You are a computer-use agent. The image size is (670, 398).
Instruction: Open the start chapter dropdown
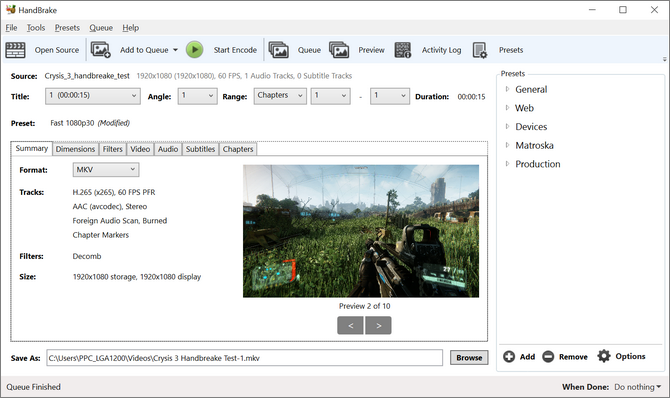(x=330, y=96)
